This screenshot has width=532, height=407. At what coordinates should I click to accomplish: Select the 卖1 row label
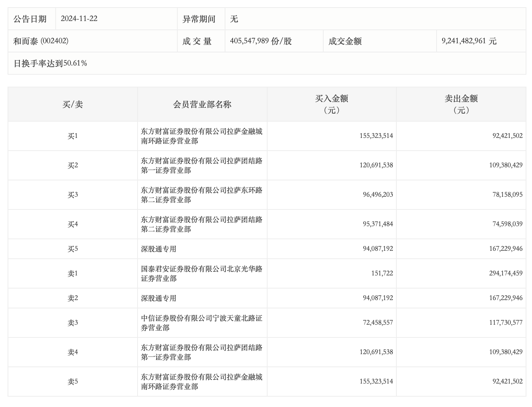[x=73, y=274]
